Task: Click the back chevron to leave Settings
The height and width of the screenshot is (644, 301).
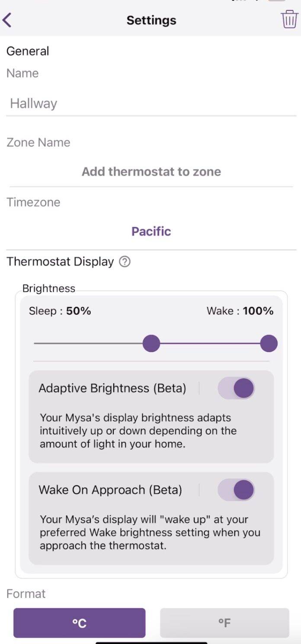Action: click(7, 19)
